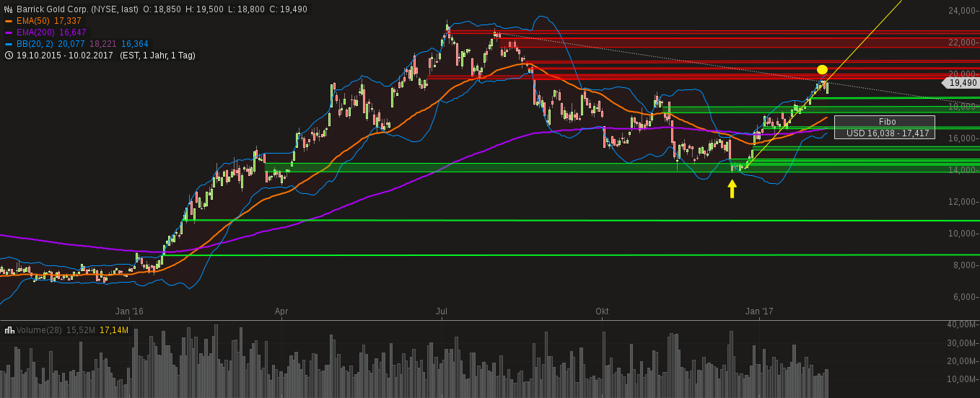Click the candlestick chart icon beside Barrick Gold
Screen dimensions: 980x398
tap(9, 9)
